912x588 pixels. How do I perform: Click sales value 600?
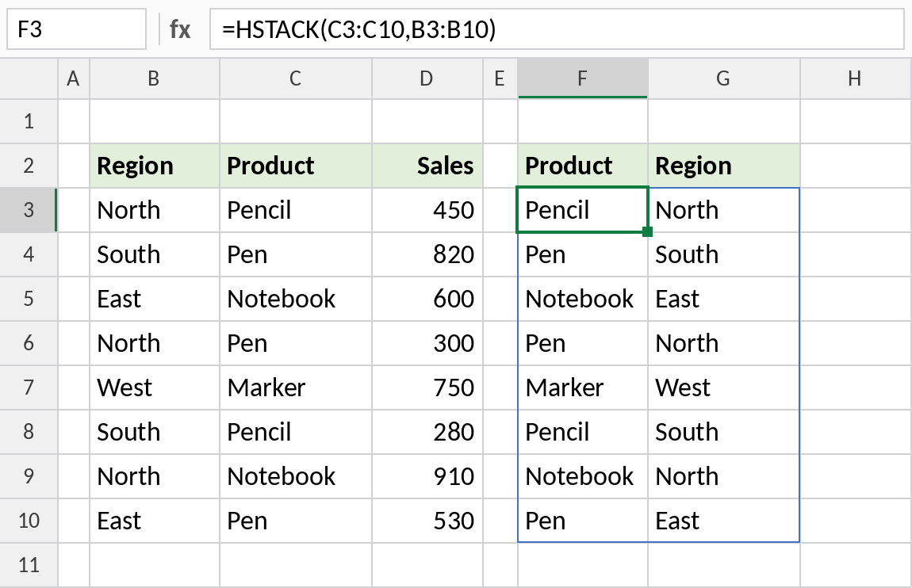(x=427, y=299)
